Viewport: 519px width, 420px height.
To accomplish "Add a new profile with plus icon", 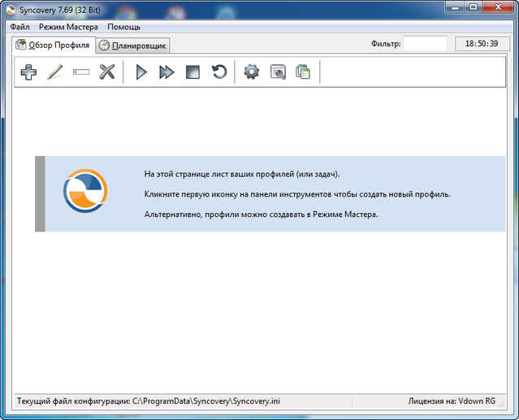I will pos(28,71).
